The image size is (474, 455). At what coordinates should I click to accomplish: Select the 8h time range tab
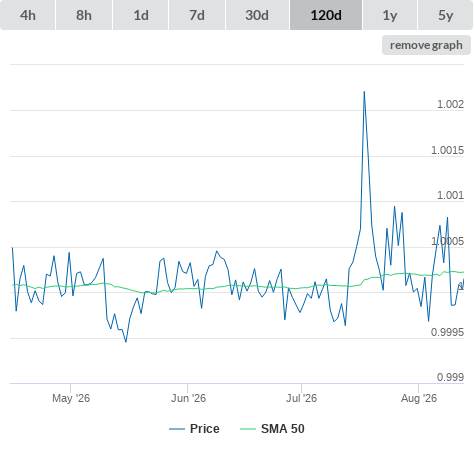point(84,15)
